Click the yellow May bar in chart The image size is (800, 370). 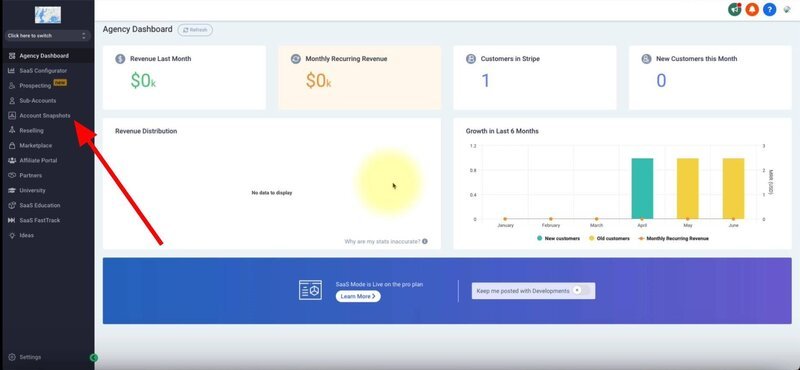[x=687, y=188]
